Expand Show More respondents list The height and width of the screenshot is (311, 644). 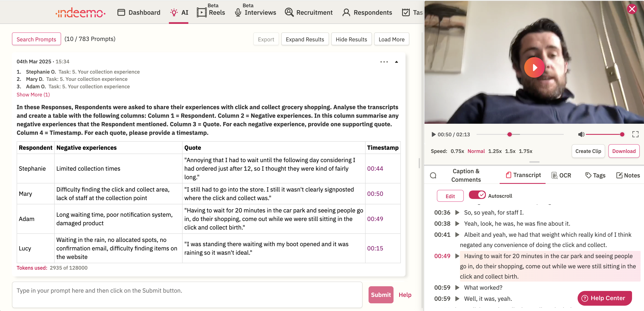pos(33,94)
